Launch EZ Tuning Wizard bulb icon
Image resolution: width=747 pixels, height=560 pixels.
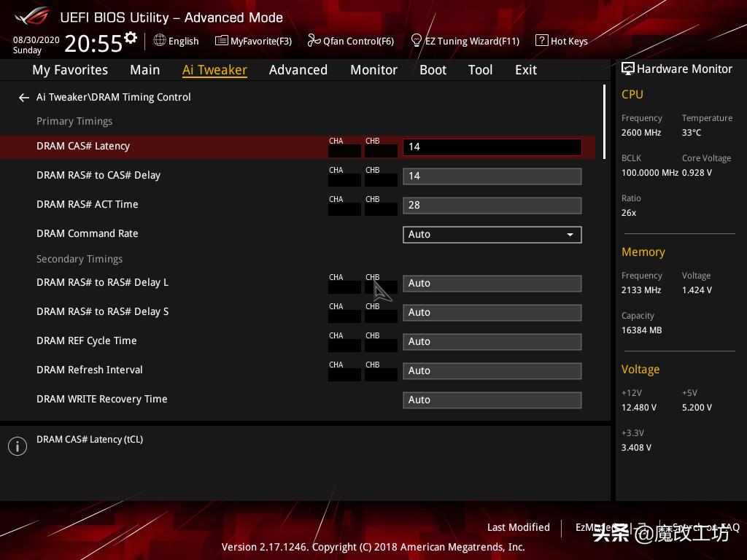pos(416,41)
